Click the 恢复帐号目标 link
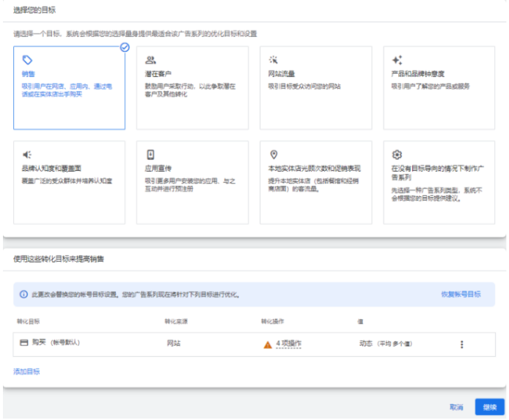Viewport: 509px width, 420px height. [x=461, y=294]
